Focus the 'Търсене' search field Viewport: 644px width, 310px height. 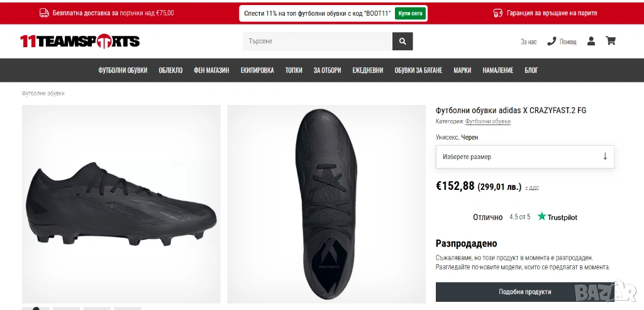pyautogui.click(x=318, y=42)
